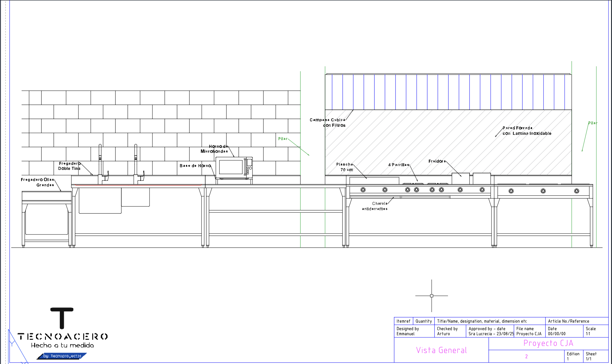Image resolution: width=612 pixels, height=364 pixels.
Task: Click the 'Plancha 70 cm' annotation
Action: click(x=344, y=167)
